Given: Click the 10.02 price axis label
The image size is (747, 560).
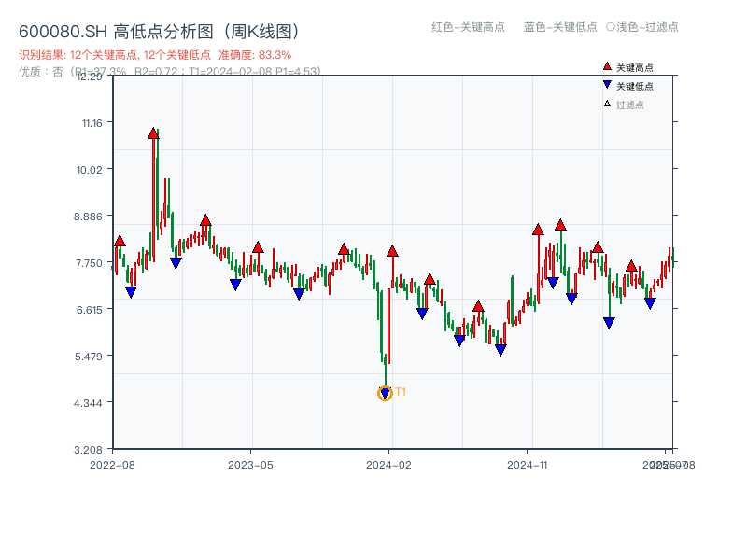Looking at the screenshot, I should [x=90, y=170].
